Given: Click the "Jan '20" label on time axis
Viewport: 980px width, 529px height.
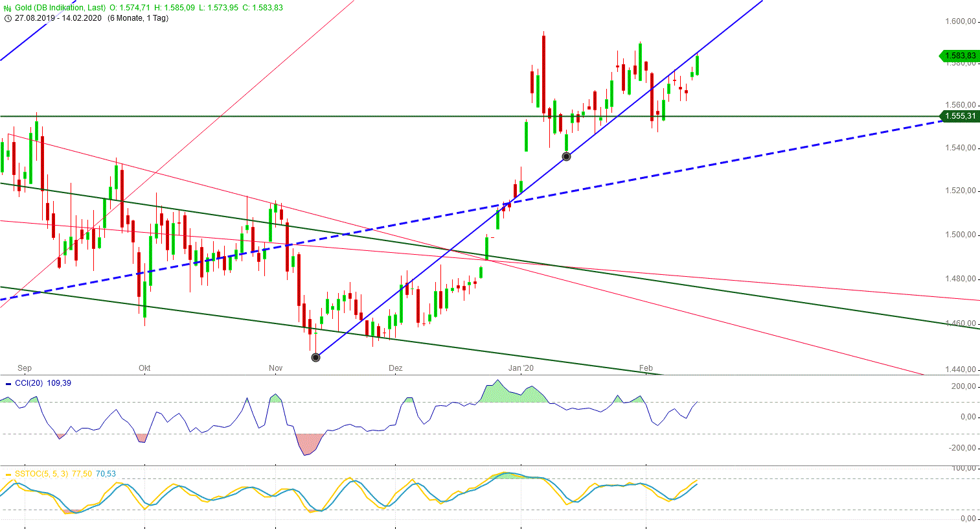Looking at the screenshot, I should pyautogui.click(x=521, y=368).
